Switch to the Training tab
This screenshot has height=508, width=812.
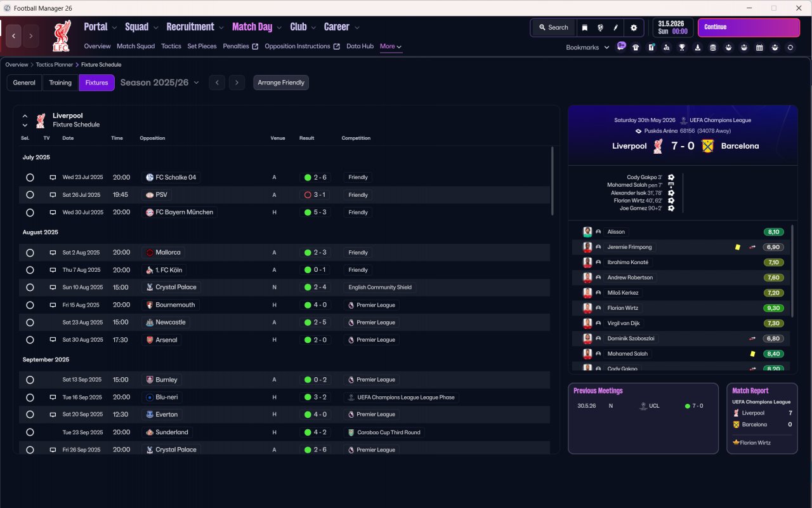[60, 83]
